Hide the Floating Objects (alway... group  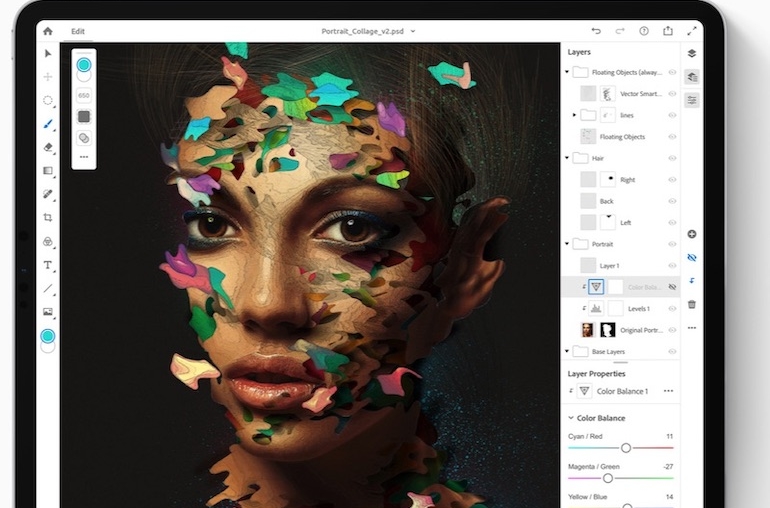672,72
